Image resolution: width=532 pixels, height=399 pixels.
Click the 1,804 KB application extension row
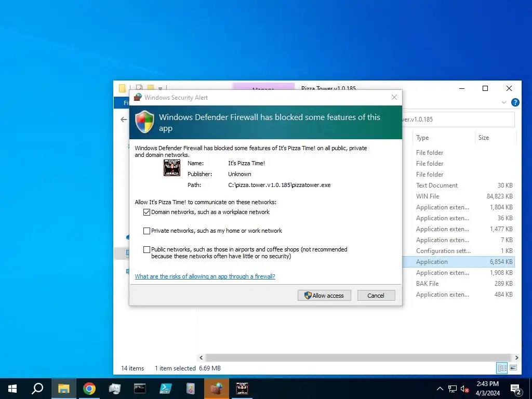(x=458, y=207)
